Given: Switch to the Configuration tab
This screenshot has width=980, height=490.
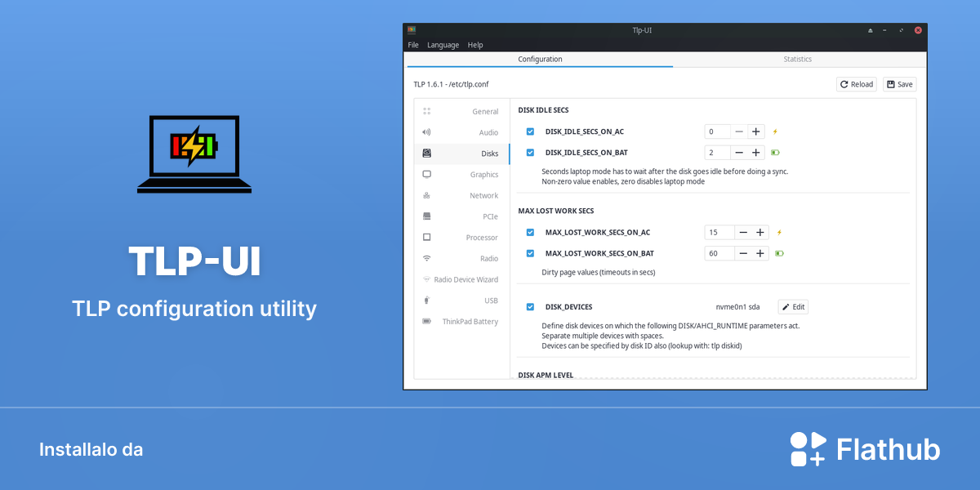Looking at the screenshot, I should 540,59.
